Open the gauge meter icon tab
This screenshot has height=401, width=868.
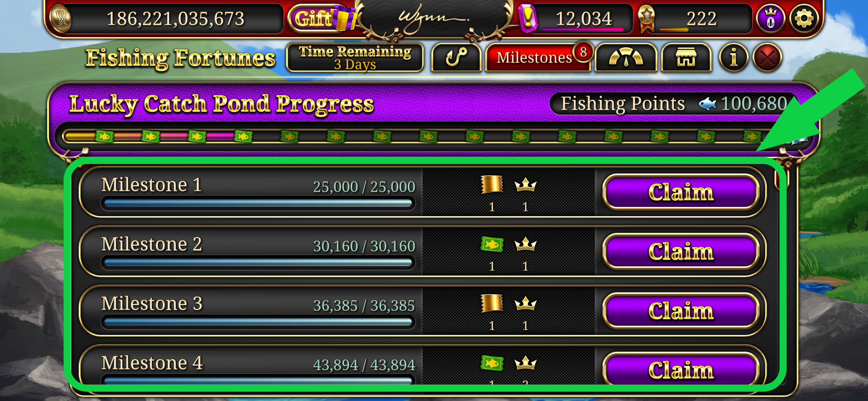pos(626,57)
